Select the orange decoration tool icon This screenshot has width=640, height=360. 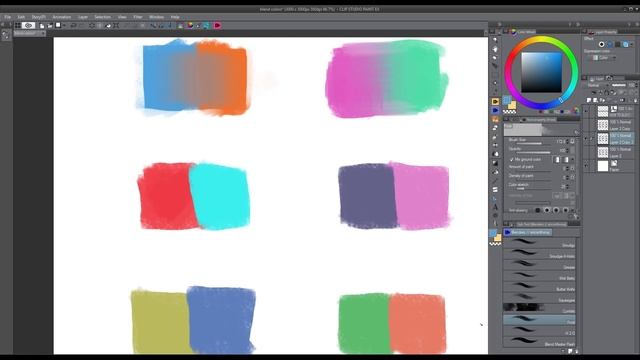(x=495, y=119)
